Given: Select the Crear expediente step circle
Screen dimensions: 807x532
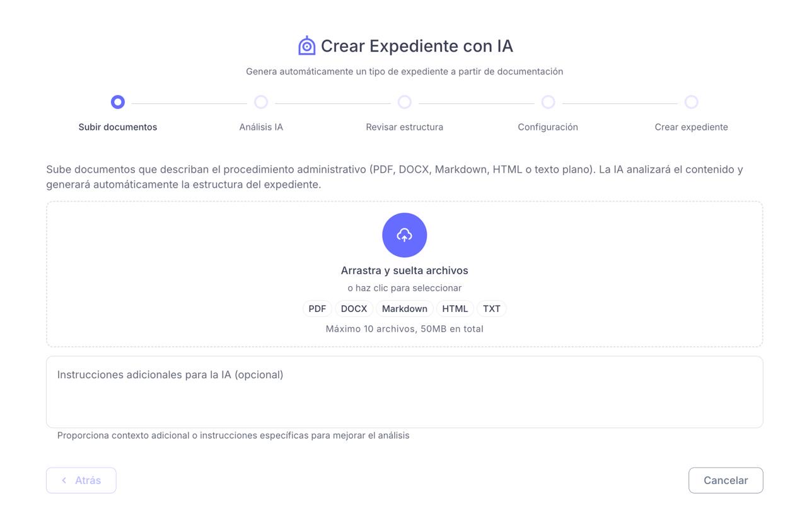Looking at the screenshot, I should coord(692,102).
